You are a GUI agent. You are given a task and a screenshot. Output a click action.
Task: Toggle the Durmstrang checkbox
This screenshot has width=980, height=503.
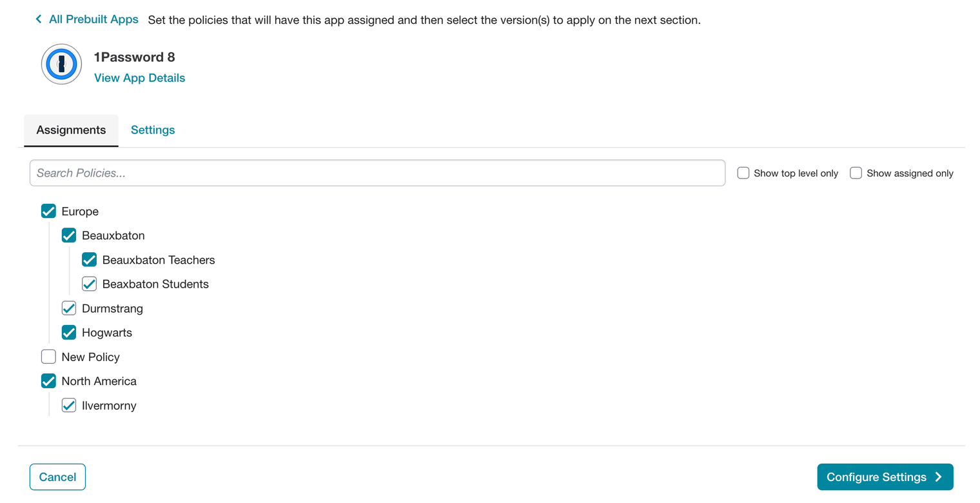(x=69, y=308)
